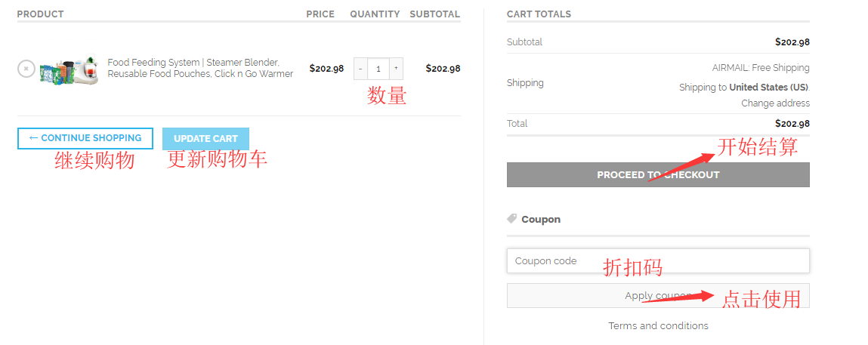
Task: Open Terms and conditions link
Action: [x=658, y=325]
